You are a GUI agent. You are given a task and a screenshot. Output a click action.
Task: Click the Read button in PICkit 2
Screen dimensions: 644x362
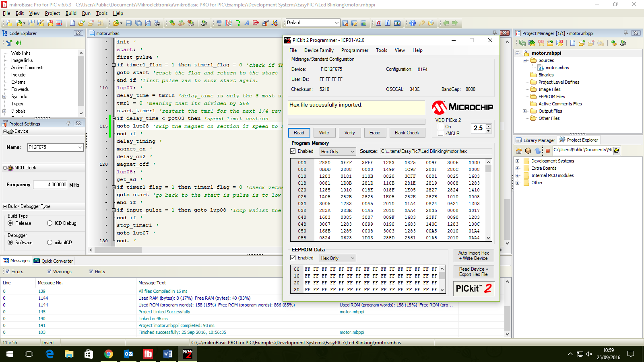[x=299, y=133]
